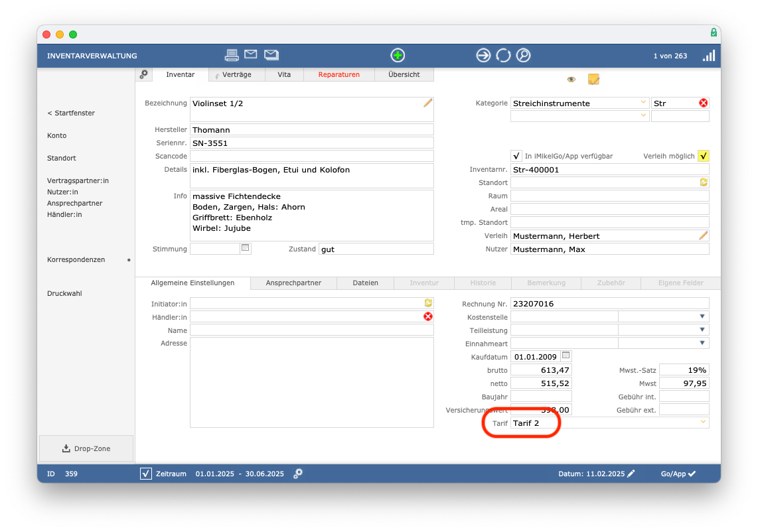Image resolution: width=758 pixels, height=532 pixels.
Task: Open Zeitraum settings gear in footer
Action: click(298, 474)
